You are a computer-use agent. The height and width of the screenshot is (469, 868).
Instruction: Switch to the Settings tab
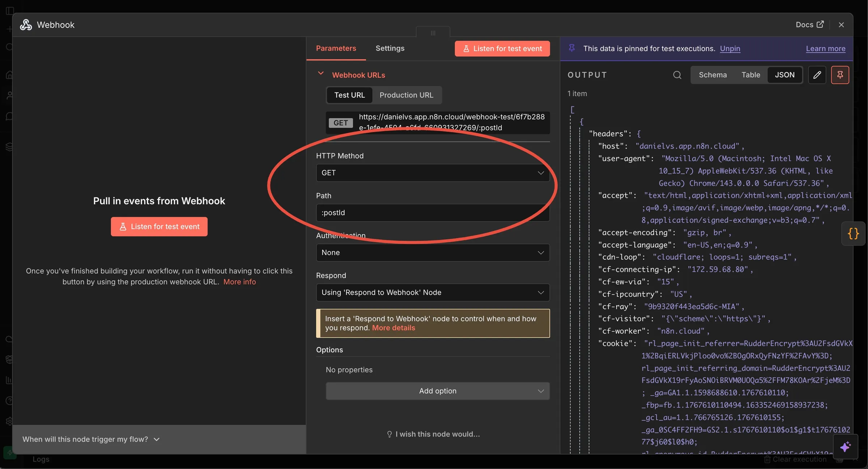point(390,48)
